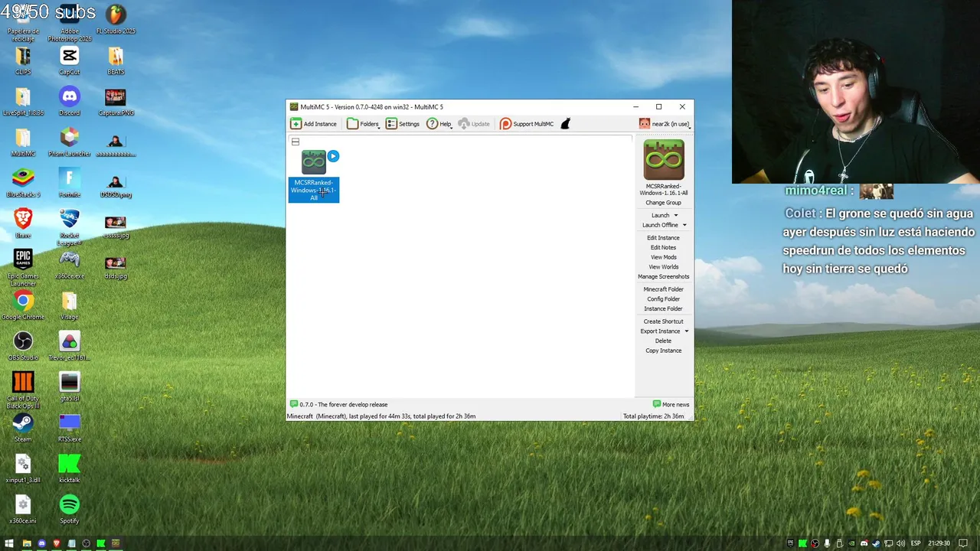Click the Captura.PNG desktop file
Screen dimensions: 980x551
click(x=116, y=102)
